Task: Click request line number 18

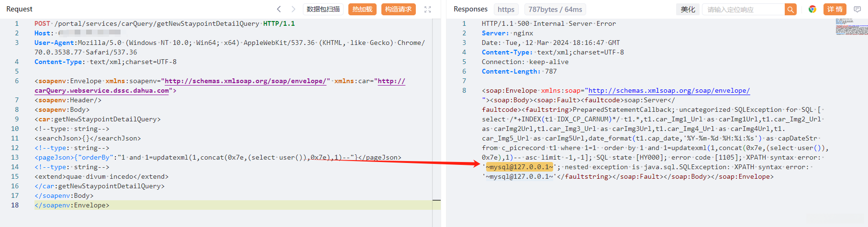Action: tap(15, 205)
